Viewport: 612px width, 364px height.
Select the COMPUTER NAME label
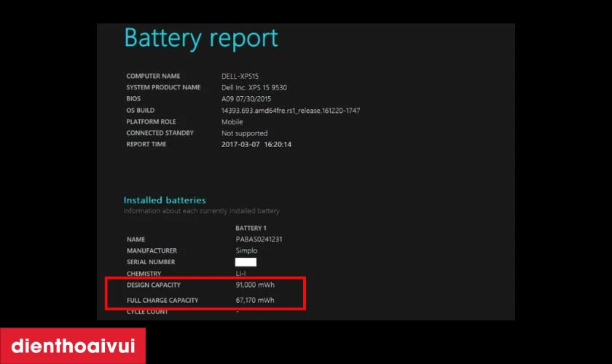153,76
